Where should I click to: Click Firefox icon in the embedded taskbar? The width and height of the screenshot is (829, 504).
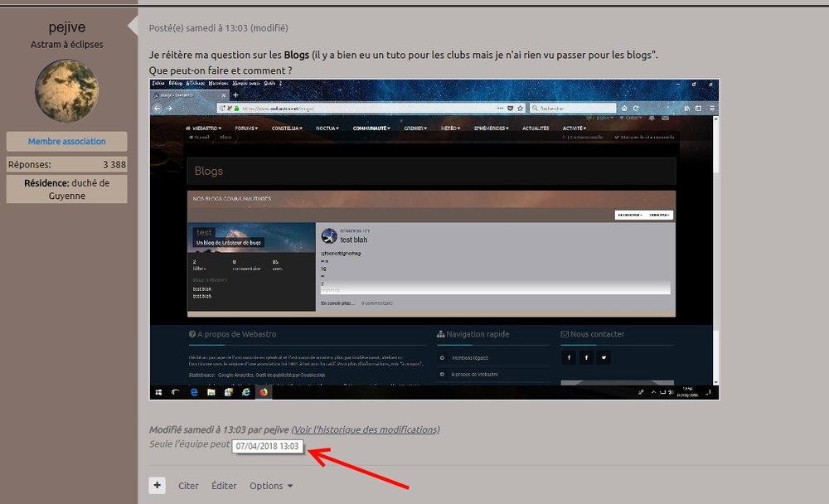(x=264, y=392)
